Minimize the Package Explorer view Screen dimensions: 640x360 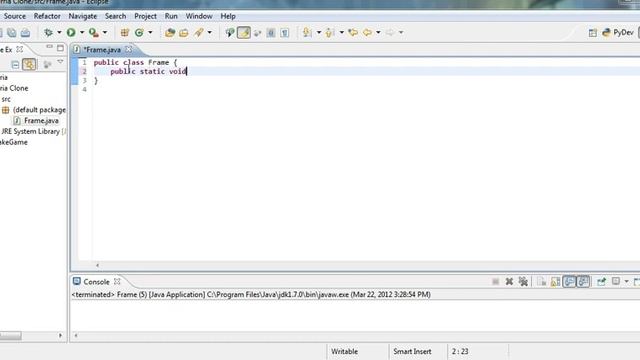pos(49,47)
